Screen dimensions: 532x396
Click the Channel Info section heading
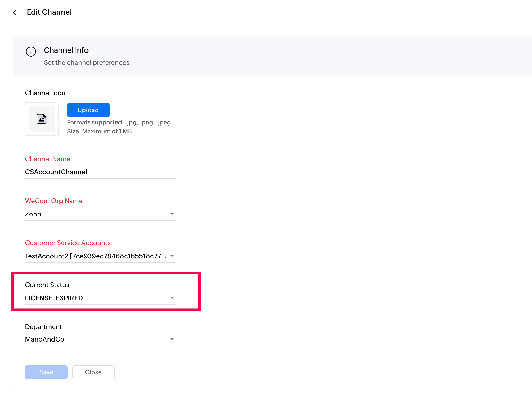pos(66,50)
